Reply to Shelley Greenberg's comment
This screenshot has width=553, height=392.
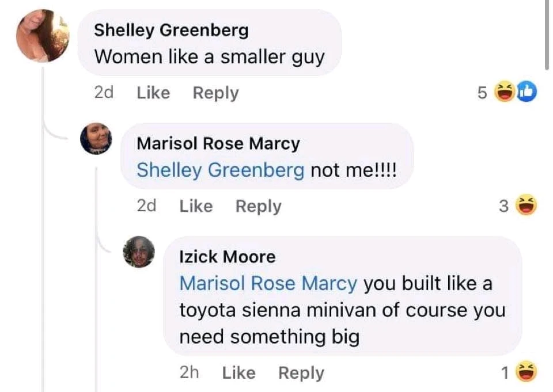[215, 93]
